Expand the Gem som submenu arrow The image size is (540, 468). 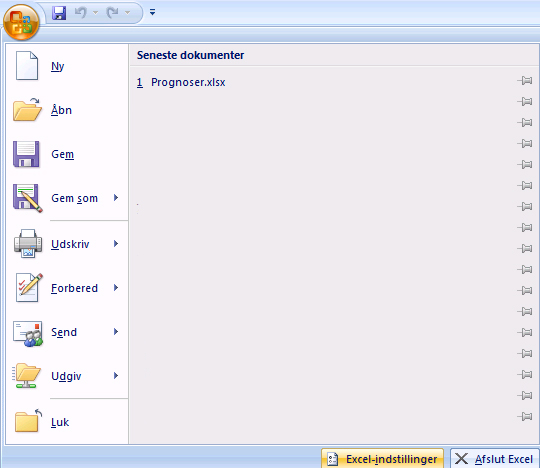(116, 198)
